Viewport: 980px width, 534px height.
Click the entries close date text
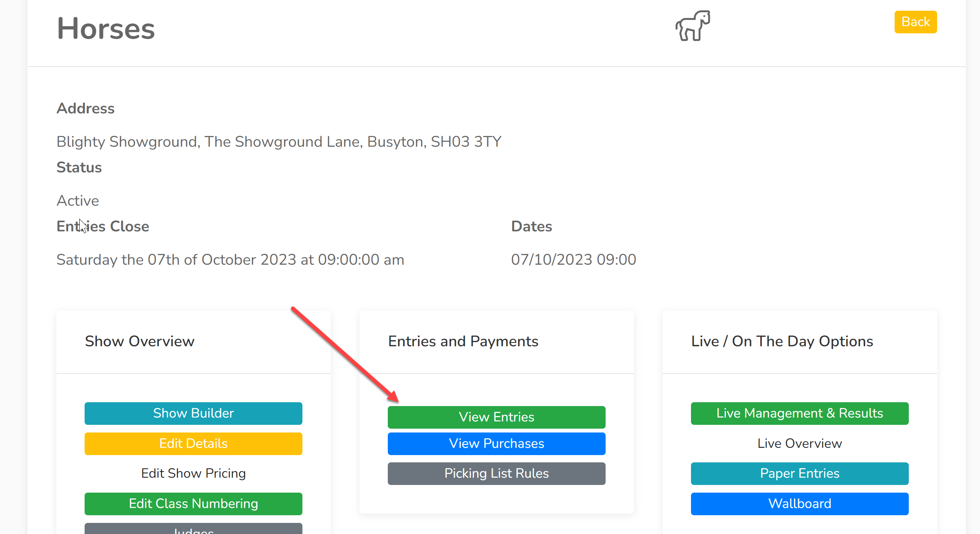pos(230,259)
